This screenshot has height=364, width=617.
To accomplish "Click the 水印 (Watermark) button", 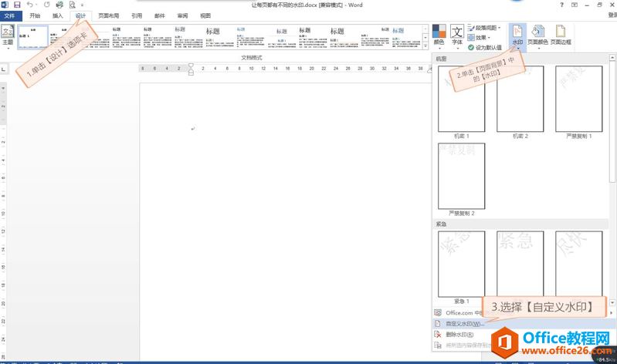I will click(517, 37).
